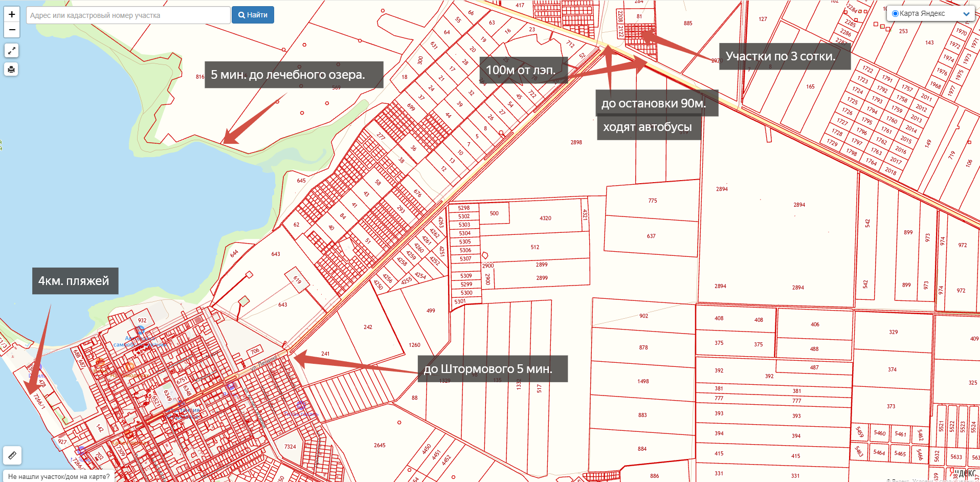
Task: Expand the map layer selector chevron
Action: click(x=966, y=14)
